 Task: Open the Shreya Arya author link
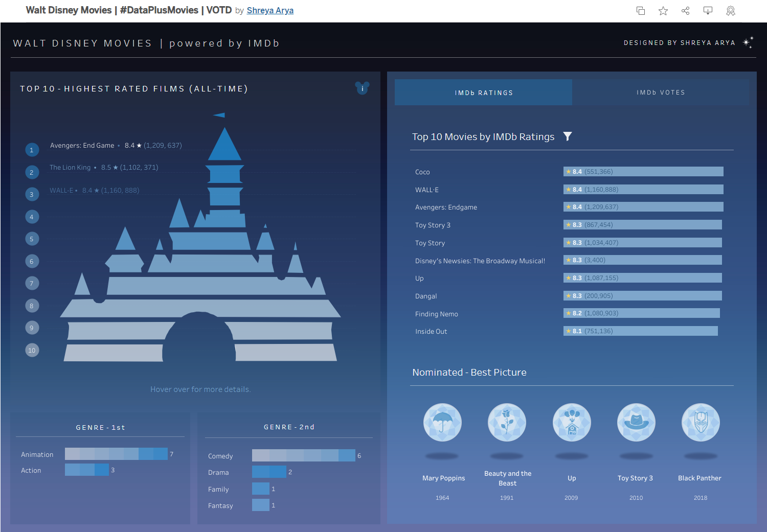[270, 11]
